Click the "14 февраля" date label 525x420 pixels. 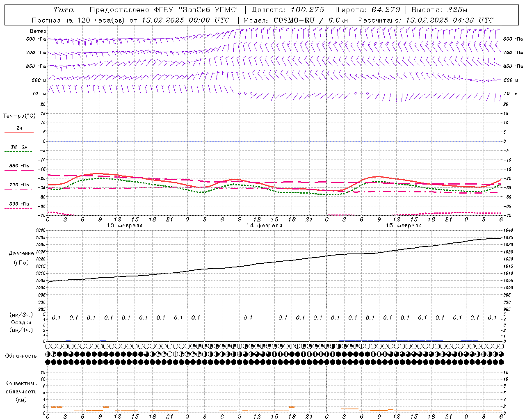(x=264, y=226)
